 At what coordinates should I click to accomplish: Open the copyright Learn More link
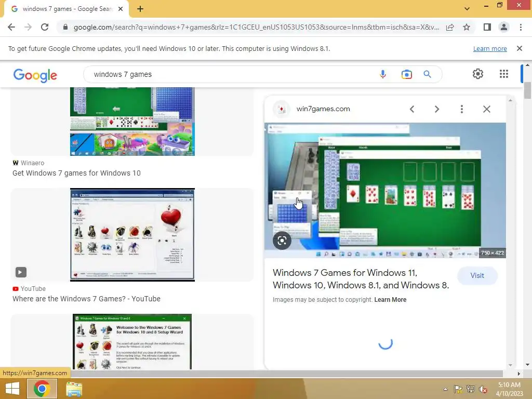click(390, 300)
